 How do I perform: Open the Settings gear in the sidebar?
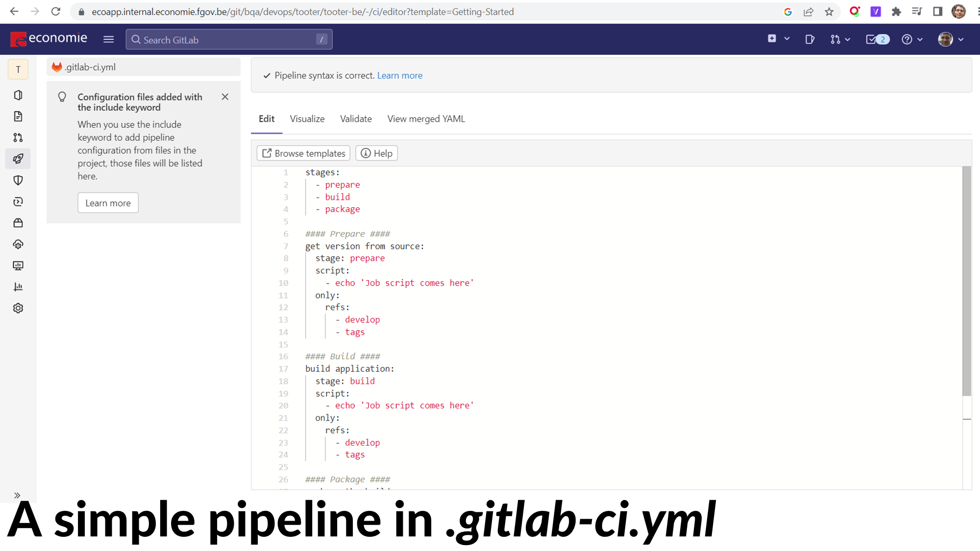(18, 308)
